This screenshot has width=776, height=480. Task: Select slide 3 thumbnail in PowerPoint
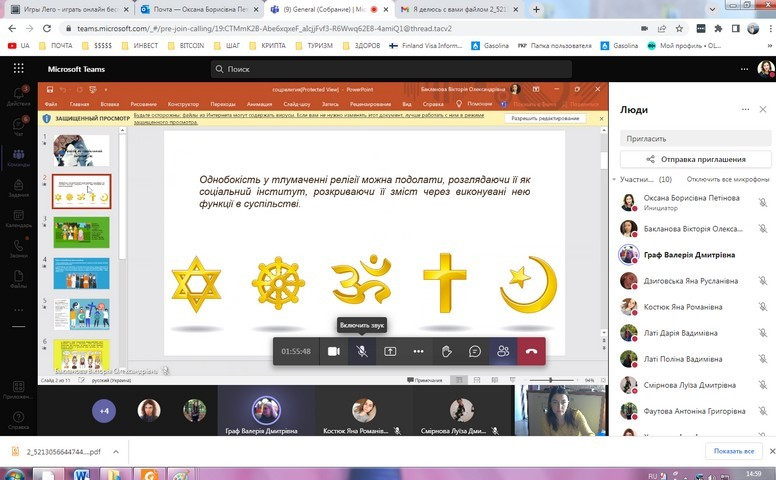pos(81,232)
